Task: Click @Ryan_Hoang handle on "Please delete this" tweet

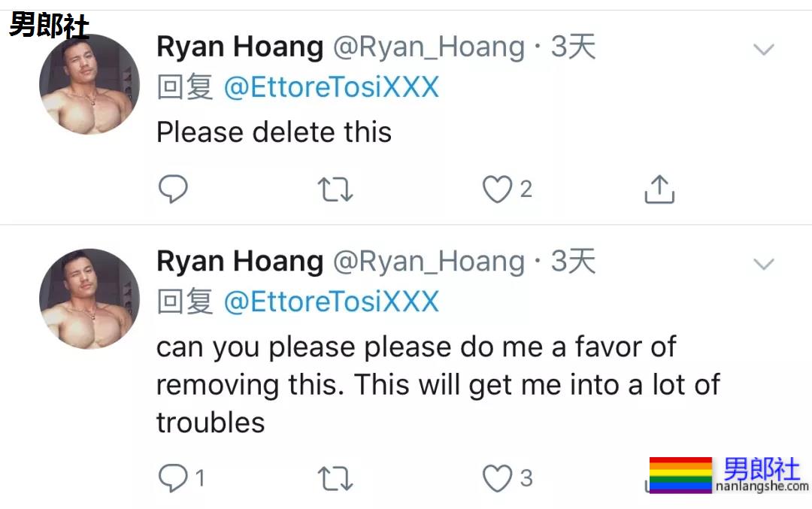Action: pyautogui.click(x=429, y=47)
